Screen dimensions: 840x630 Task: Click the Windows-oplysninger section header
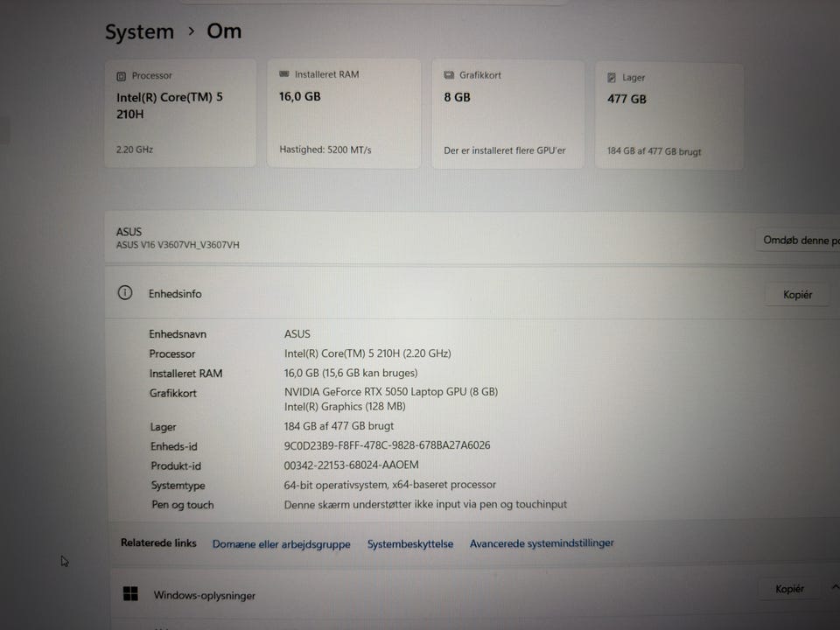(475, 594)
